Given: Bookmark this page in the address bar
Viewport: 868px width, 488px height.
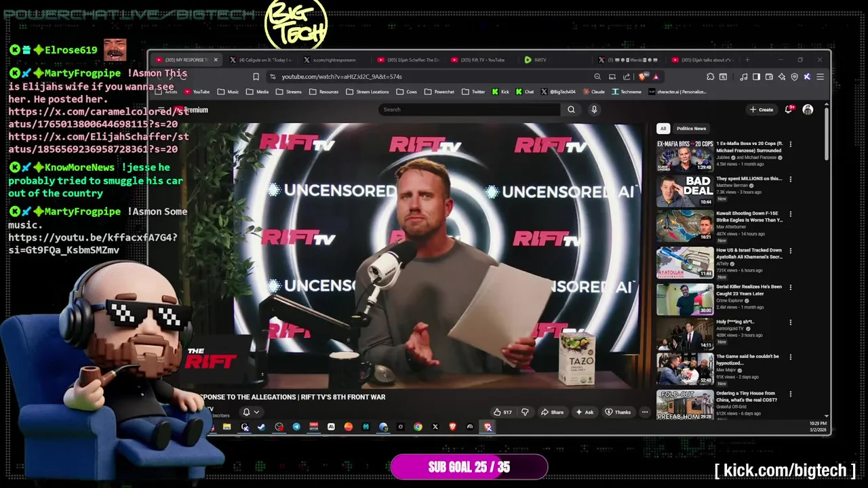Looking at the screenshot, I should click(x=256, y=77).
